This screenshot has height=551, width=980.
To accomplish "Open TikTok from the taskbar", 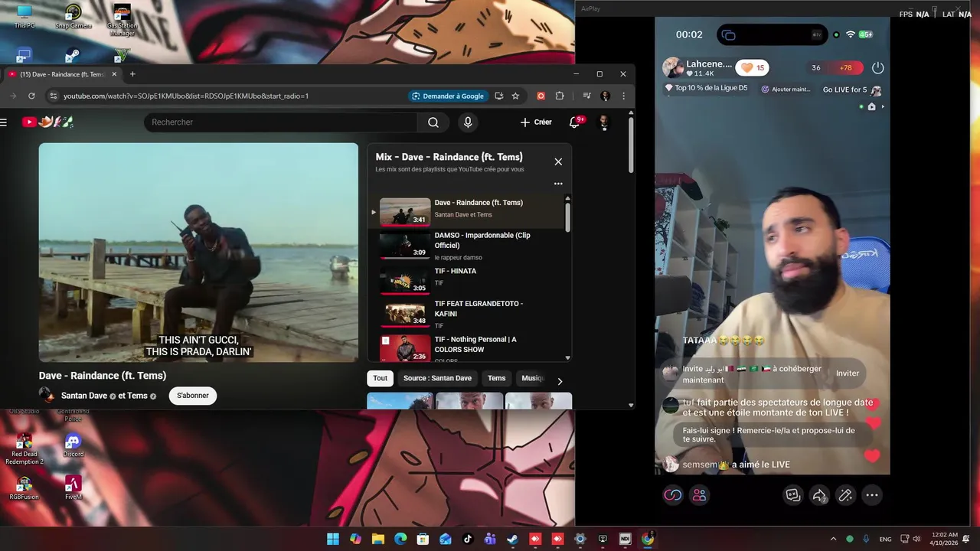I will [468, 539].
